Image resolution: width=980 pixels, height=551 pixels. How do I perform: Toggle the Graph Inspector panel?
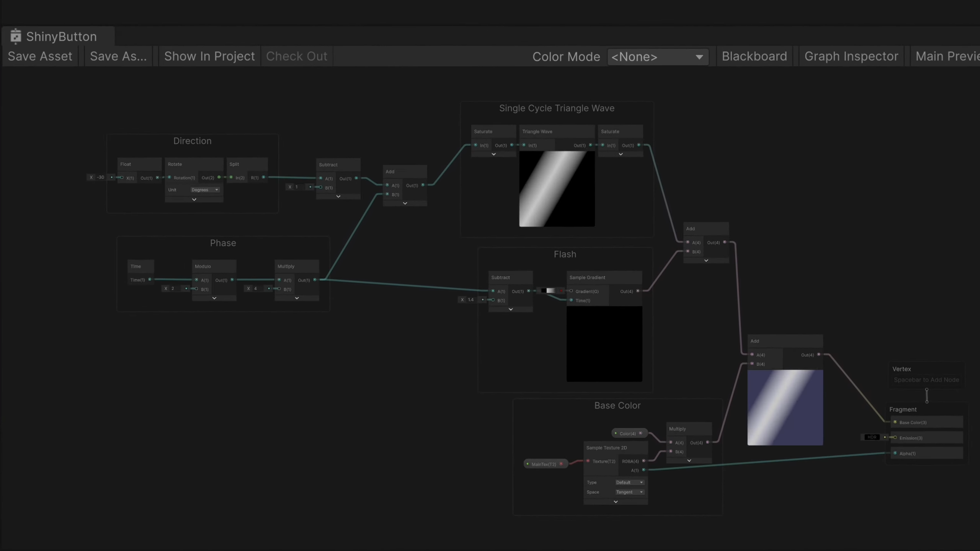click(x=851, y=56)
